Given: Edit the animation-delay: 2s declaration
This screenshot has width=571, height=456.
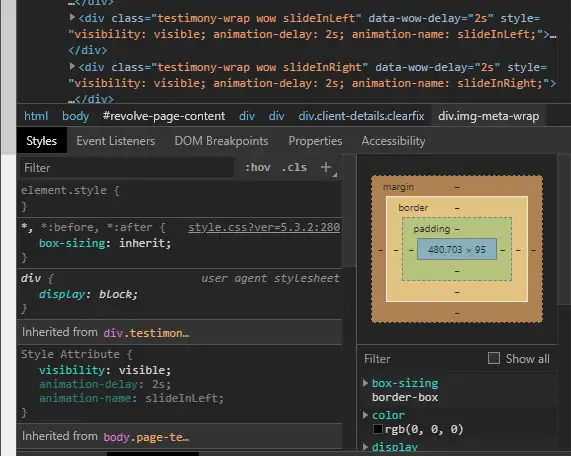Looking at the screenshot, I should pyautogui.click(x=105, y=384).
